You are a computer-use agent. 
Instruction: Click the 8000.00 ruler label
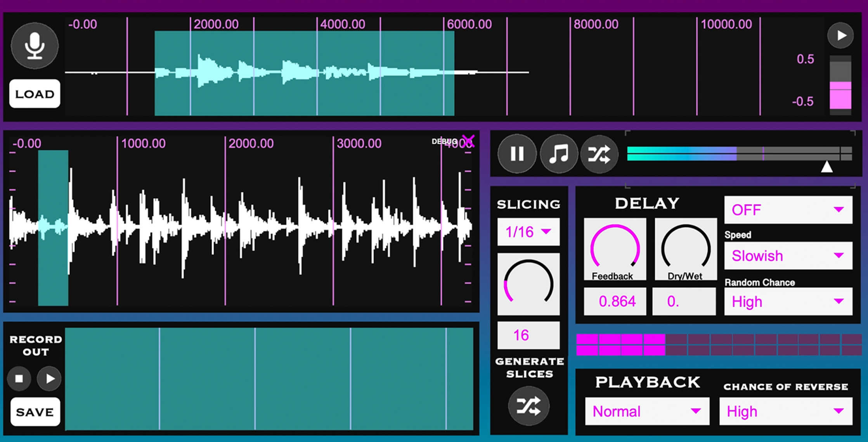[x=596, y=24]
